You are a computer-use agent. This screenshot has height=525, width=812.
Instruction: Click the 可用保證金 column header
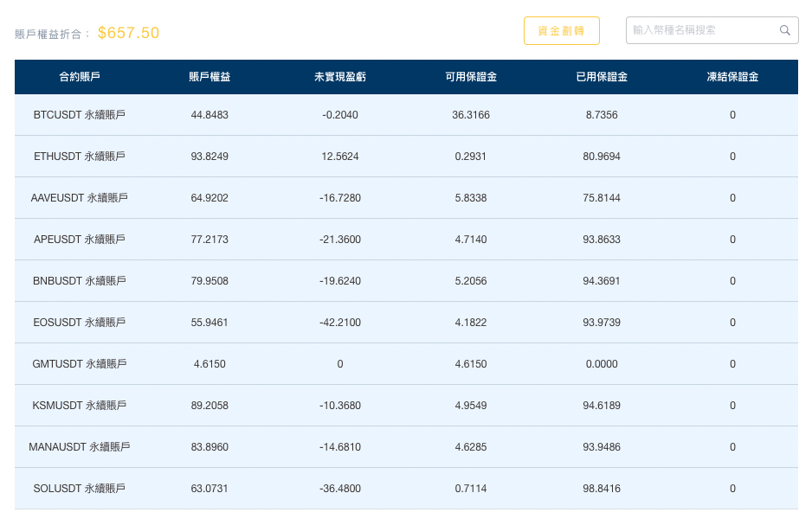[x=471, y=77]
